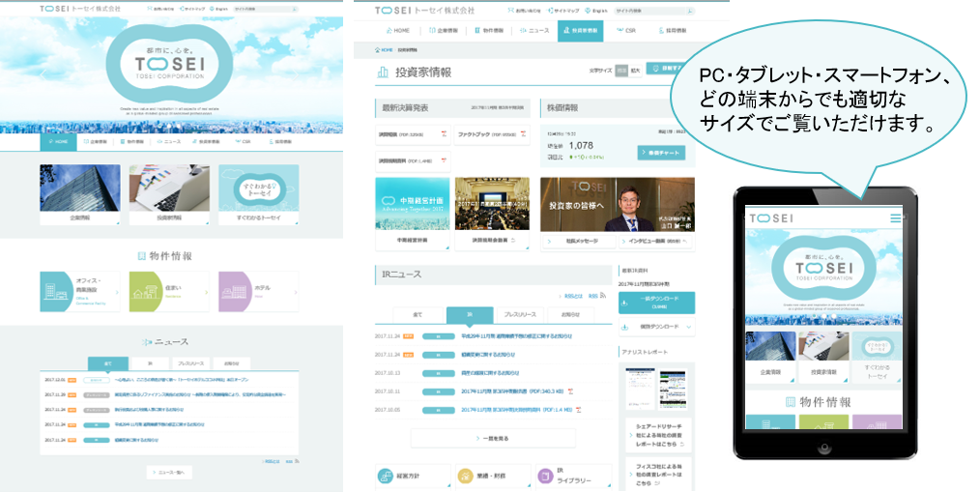Viewport: 980px width, 492px height.
Task: Select the お知らせ tab in the IRニュース section
Action: point(570,314)
